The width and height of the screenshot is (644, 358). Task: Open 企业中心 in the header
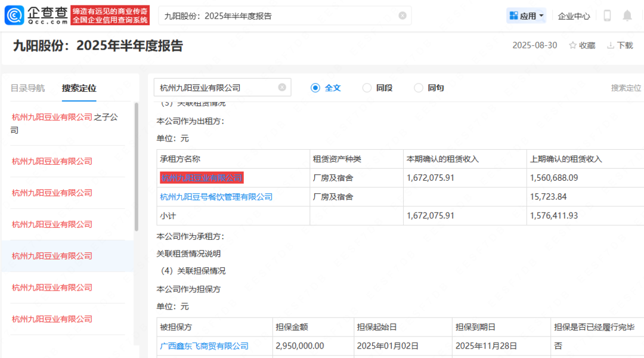(574, 16)
